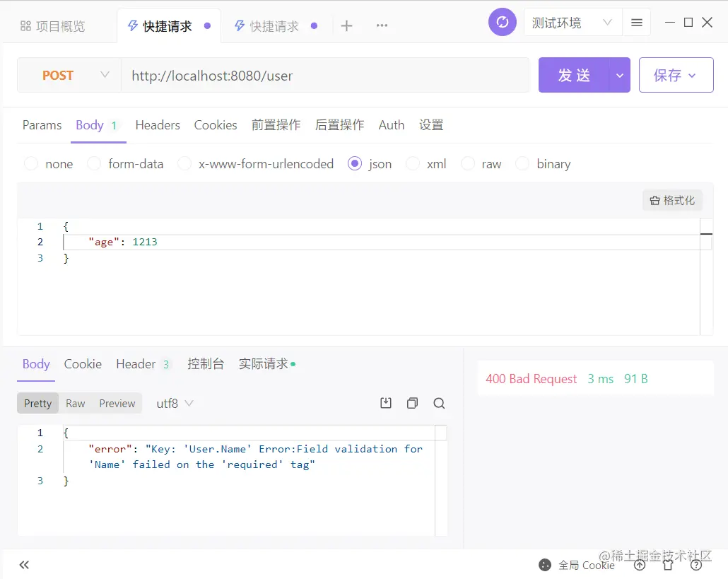Open the 实际请求 actual request tab
The height and width of the screenshot is (579, 728).
pyautogui.click(x=267, y=364)
